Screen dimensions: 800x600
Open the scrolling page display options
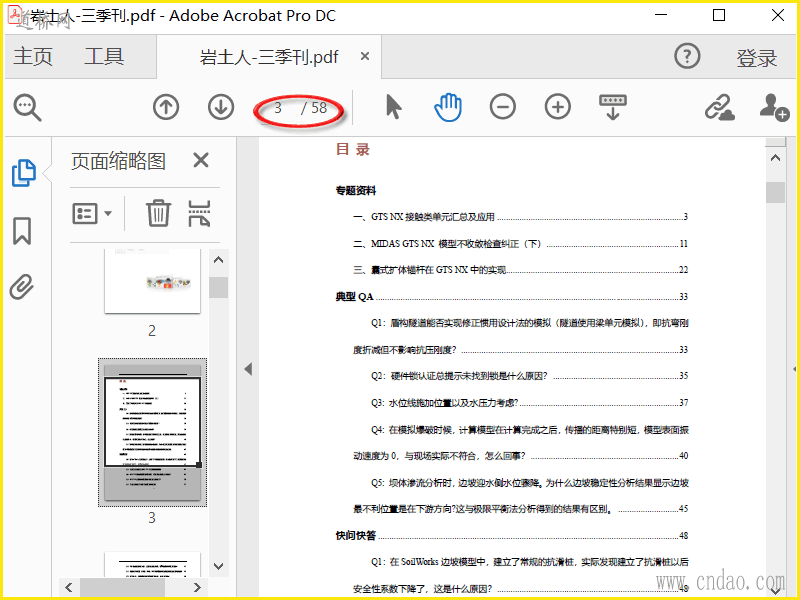coord(613,107)
